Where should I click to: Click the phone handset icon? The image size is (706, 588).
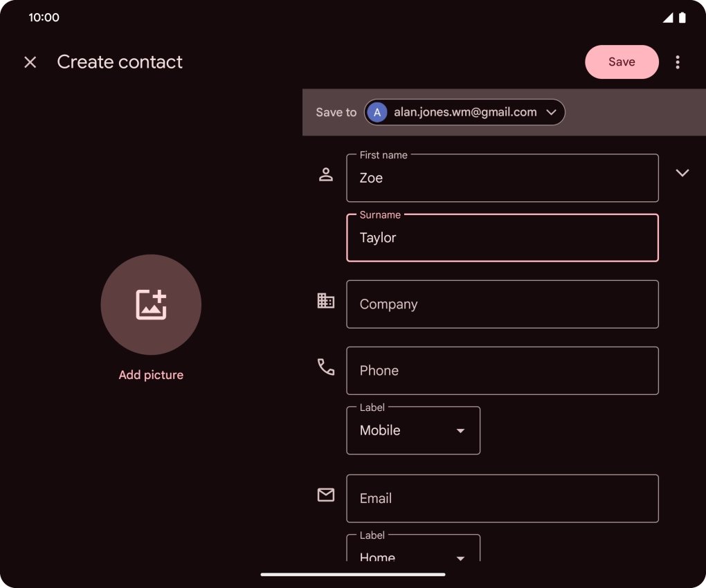click(326, 367)
